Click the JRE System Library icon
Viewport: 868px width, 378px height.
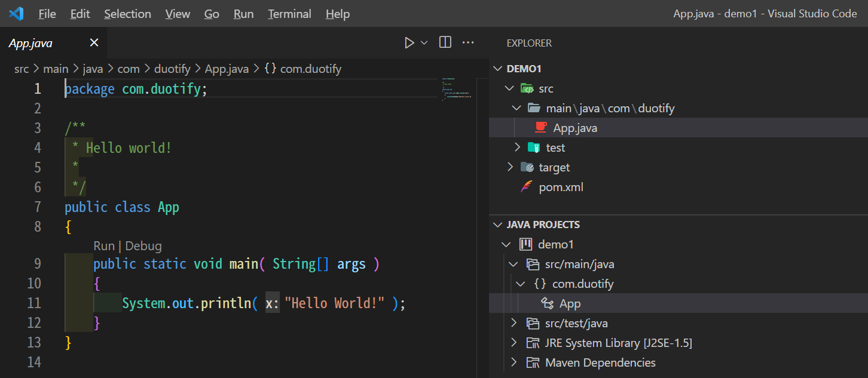click(x=532, y=343)
